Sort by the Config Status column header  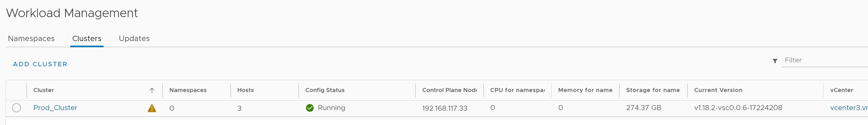(x=325, y=90)
